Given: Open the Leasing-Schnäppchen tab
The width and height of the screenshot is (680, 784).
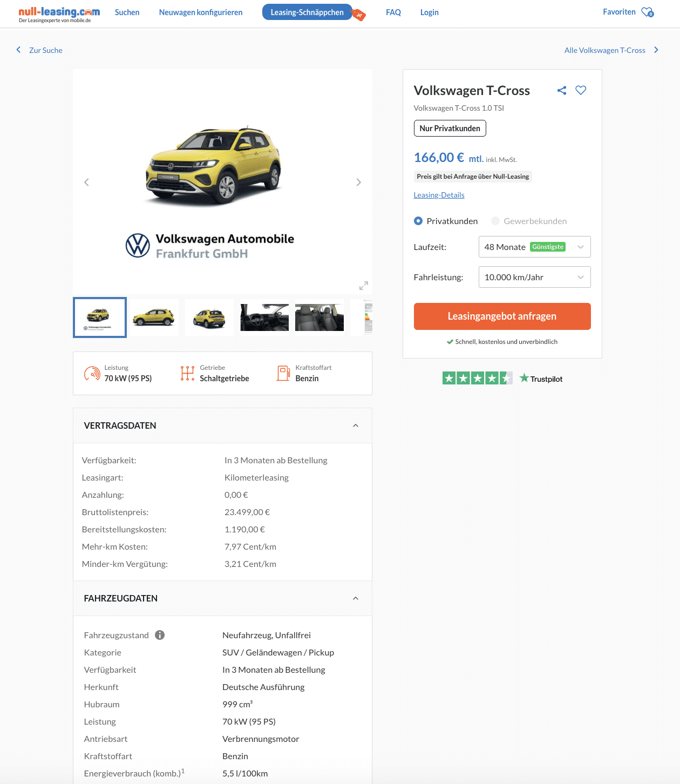Looking at the screenshot, I should point(307,12).
